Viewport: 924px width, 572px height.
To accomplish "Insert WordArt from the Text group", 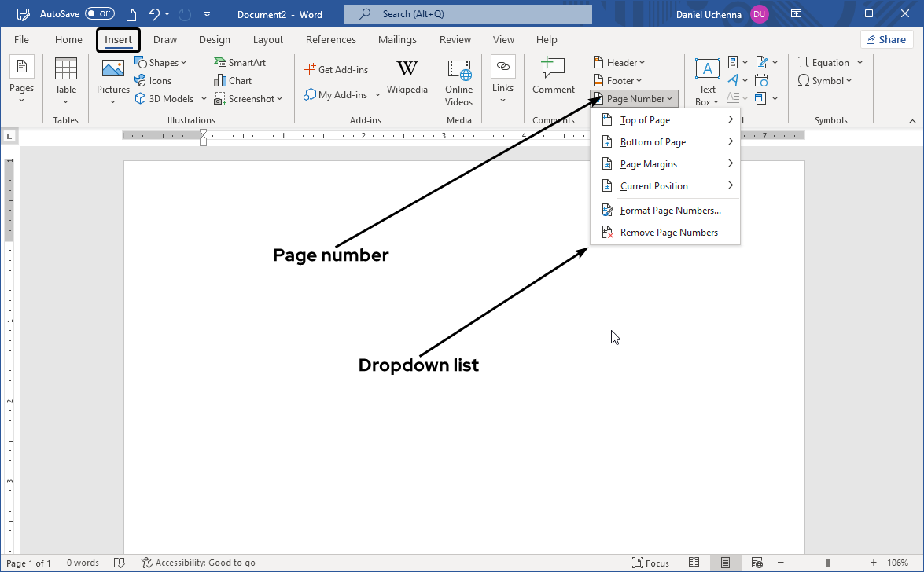I will (x=734, y=80).
